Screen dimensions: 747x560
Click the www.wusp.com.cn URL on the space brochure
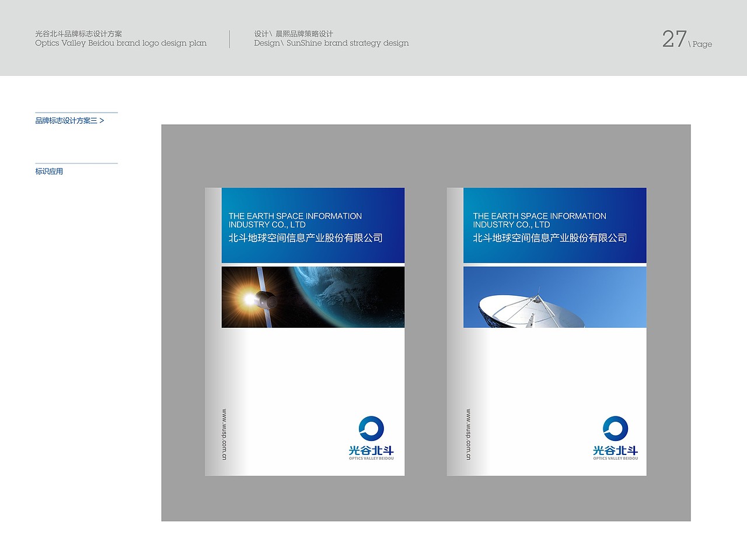tap(224, 435)
